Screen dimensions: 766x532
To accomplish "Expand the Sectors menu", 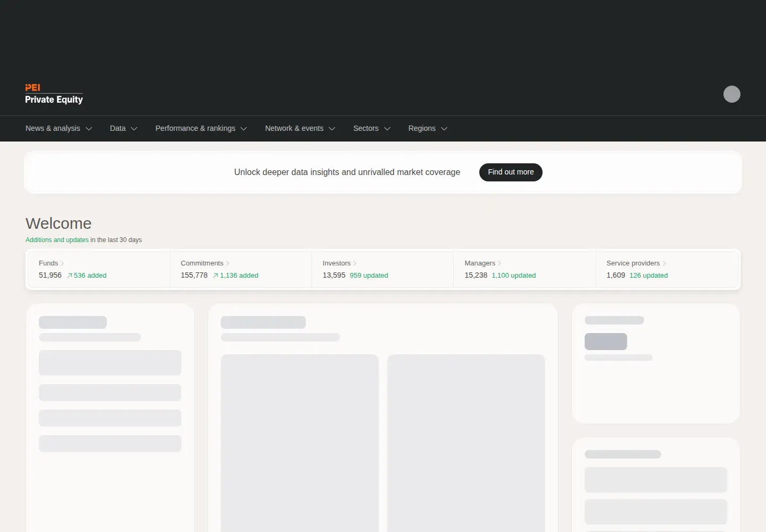I will coord(372,128).
